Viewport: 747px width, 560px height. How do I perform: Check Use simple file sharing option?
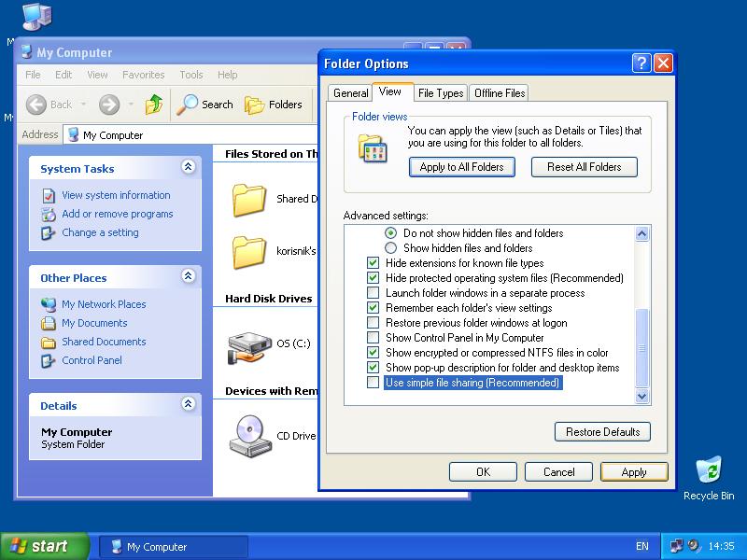[x=373, y=383]
